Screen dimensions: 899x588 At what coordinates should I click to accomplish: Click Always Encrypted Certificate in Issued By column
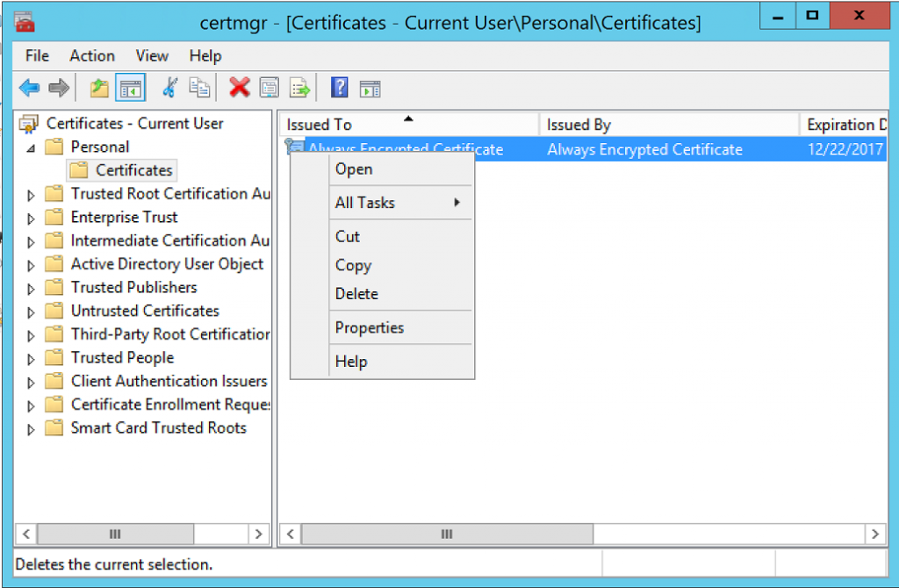tap(644, 149)
